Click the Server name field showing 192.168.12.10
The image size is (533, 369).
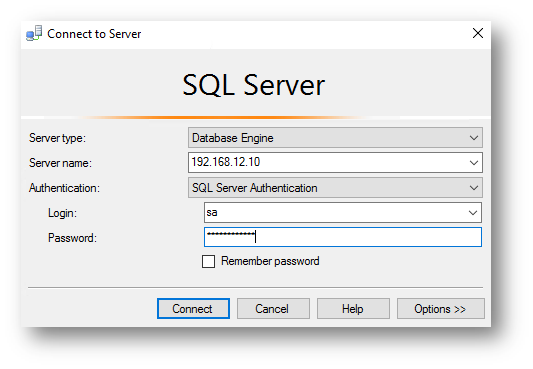click(x=335, y=162)
